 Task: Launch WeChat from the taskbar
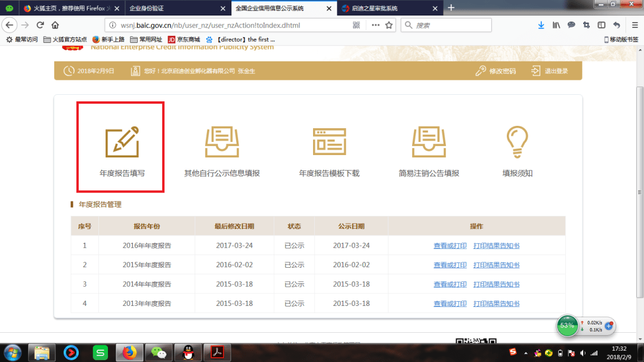[x=158, y=352]
